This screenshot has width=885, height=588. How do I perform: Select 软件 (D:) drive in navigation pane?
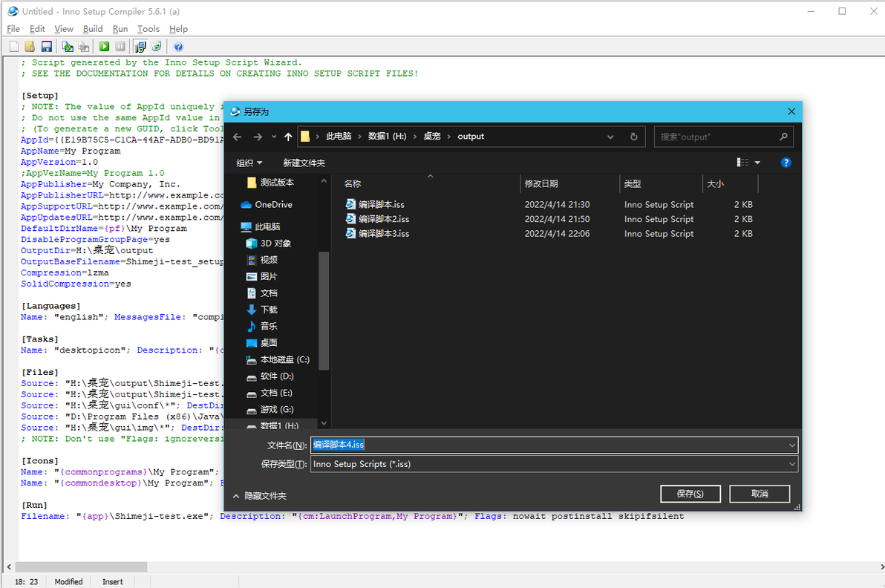(x=270, y=376)
